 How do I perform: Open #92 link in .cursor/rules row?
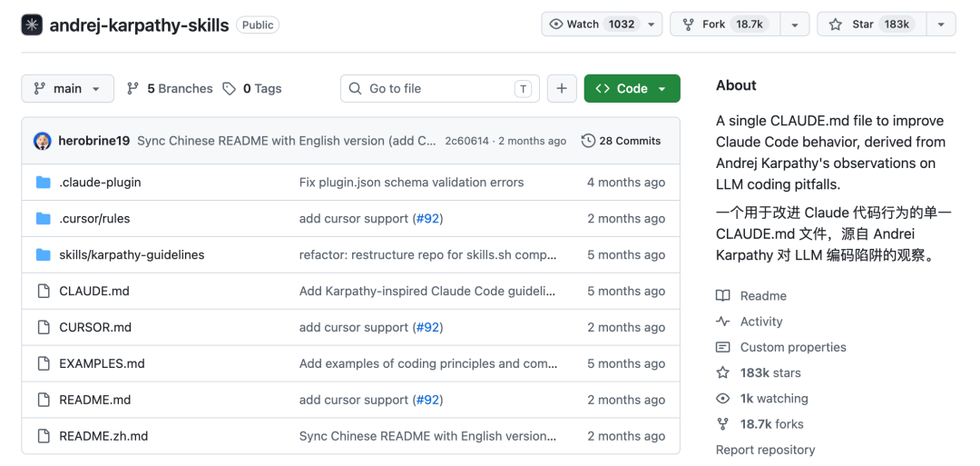tap(427, 219)
